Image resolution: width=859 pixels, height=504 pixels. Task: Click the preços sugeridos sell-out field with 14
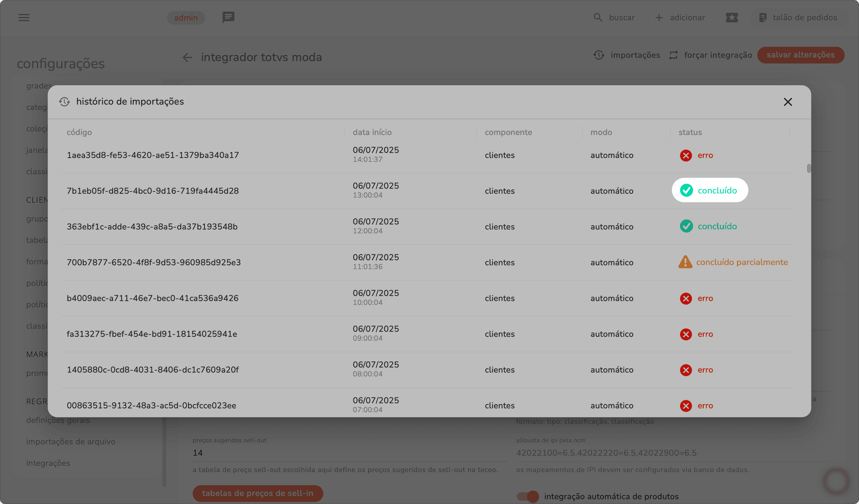[x=349, y=453]
